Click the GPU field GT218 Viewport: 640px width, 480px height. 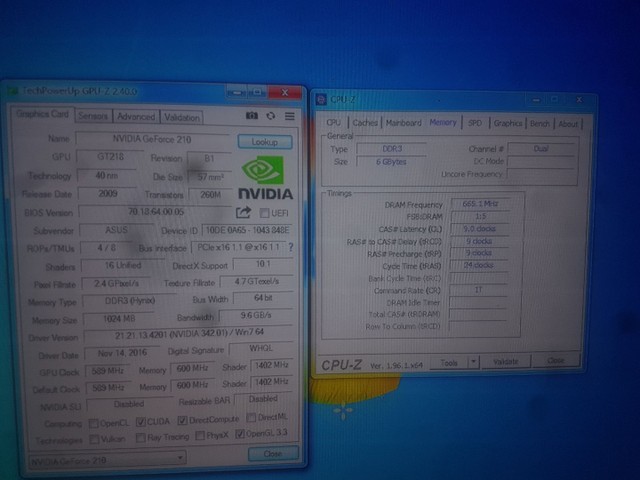(110, 157)
